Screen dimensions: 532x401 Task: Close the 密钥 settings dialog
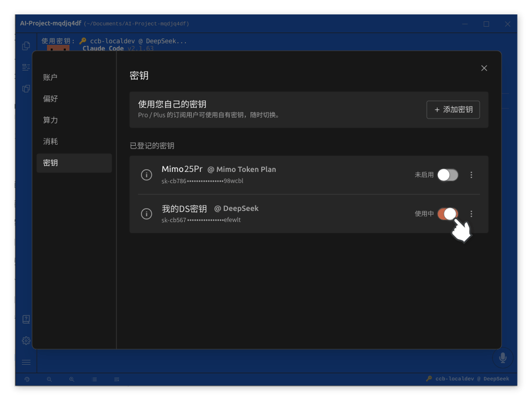[484, 68]
